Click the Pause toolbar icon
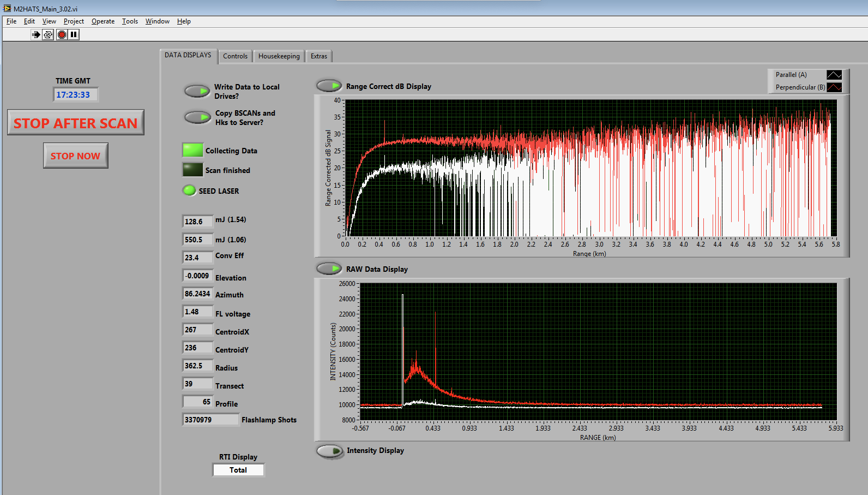 (x=74, y=34)
